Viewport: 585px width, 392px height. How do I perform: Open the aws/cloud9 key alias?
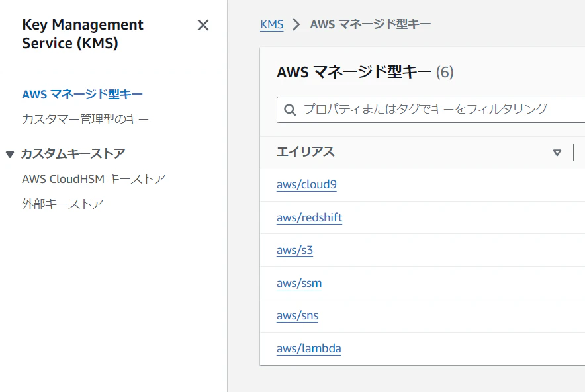(306, 184)
